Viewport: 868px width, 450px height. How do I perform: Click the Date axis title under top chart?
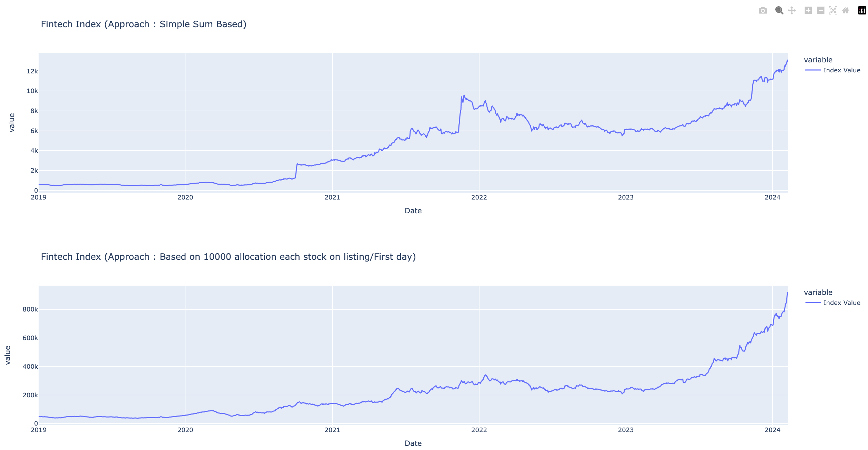(413, 211)
